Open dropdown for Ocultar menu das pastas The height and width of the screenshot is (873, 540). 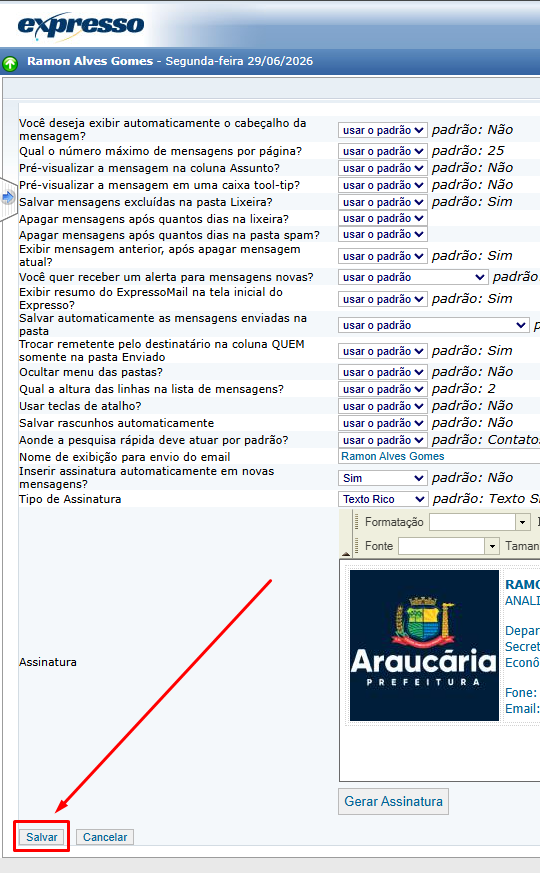(x=382, y=372)
